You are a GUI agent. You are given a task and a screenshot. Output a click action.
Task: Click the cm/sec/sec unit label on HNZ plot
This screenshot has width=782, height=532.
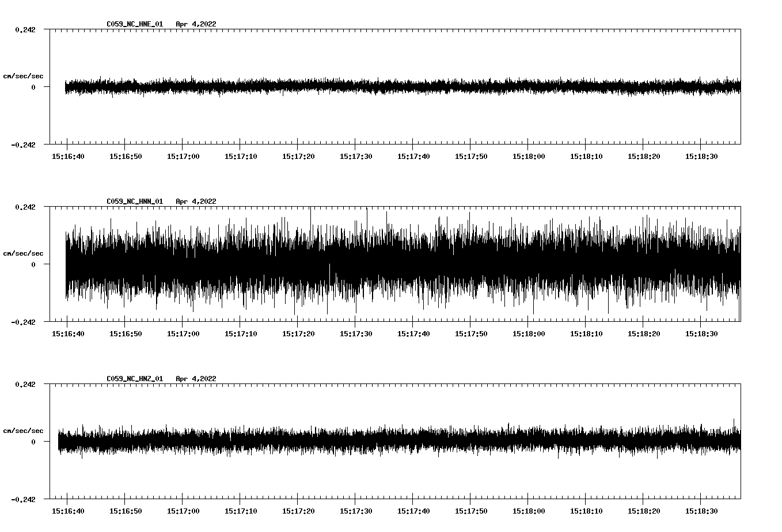coord(23,431)
